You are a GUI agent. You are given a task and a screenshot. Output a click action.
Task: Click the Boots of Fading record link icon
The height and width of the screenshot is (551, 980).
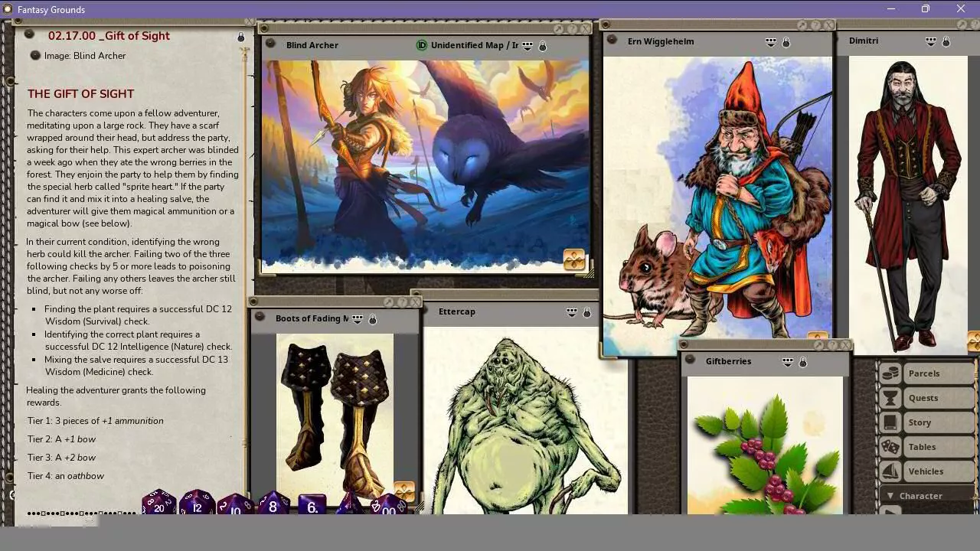(x=260, y=318)
